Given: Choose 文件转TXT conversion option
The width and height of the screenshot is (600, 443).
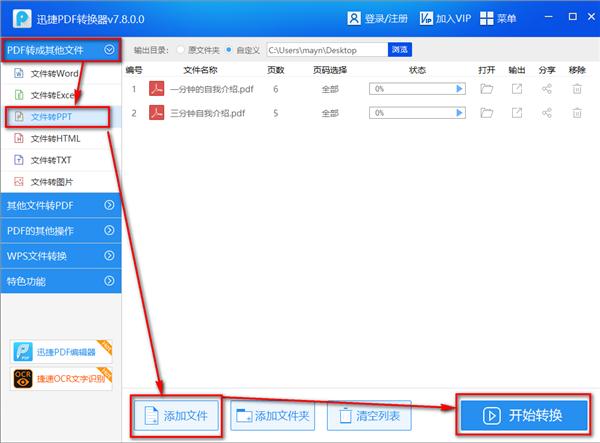Looking at the screenshot, I should pyautogui.click(x=62, y=160).
